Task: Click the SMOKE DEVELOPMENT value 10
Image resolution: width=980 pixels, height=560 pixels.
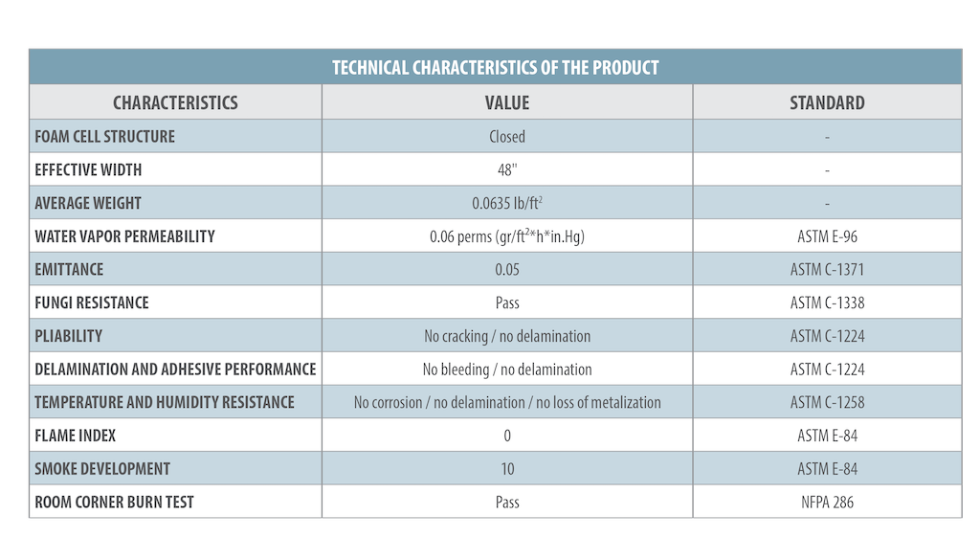Action: click(506, 469)
